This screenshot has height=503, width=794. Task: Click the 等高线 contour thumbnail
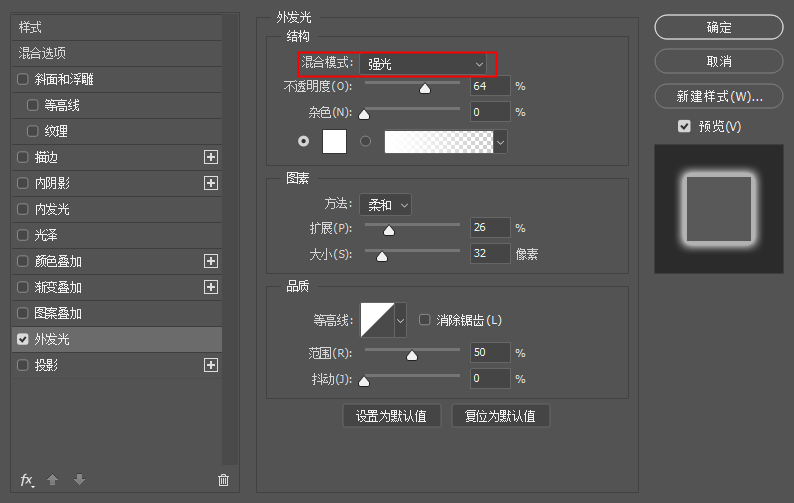pos(377,320)
